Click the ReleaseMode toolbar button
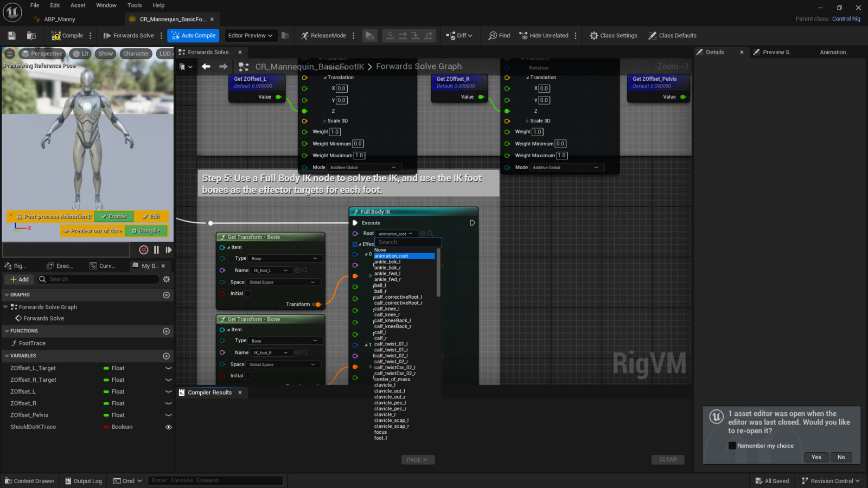Viewport: 868px width, 488px height. (x=324, y=36)
